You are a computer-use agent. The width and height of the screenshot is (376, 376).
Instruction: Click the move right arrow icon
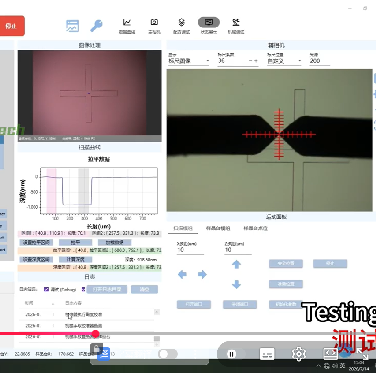tap(202, 274)
